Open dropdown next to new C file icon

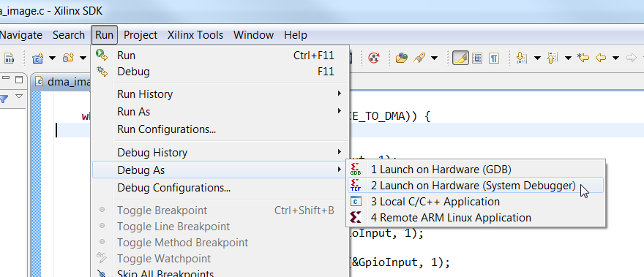pyautogui.click(x=52, y=58)
